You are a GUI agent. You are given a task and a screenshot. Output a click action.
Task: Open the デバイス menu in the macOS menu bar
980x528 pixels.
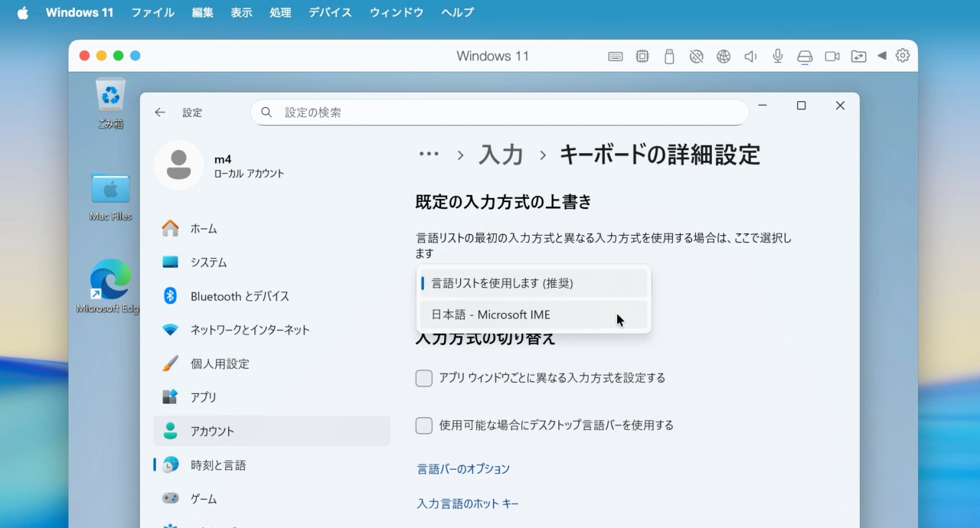[330, 12]
